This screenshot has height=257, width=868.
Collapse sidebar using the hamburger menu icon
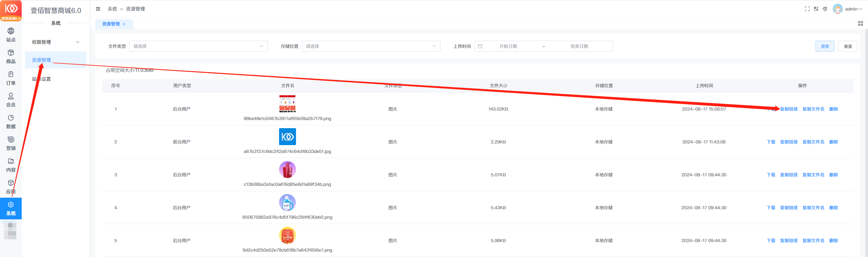pyautogui.click(x=98, y=9)
